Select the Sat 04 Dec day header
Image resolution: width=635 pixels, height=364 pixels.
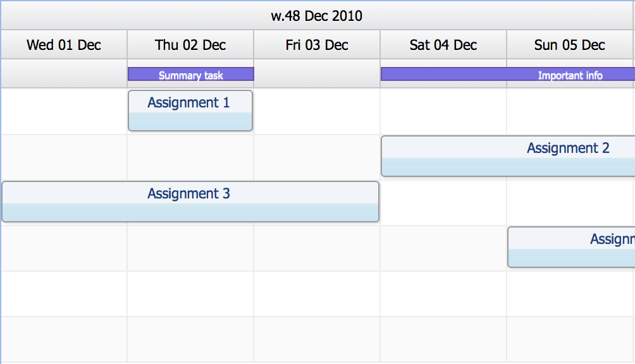pyautogui.click(x=443, y=44)
